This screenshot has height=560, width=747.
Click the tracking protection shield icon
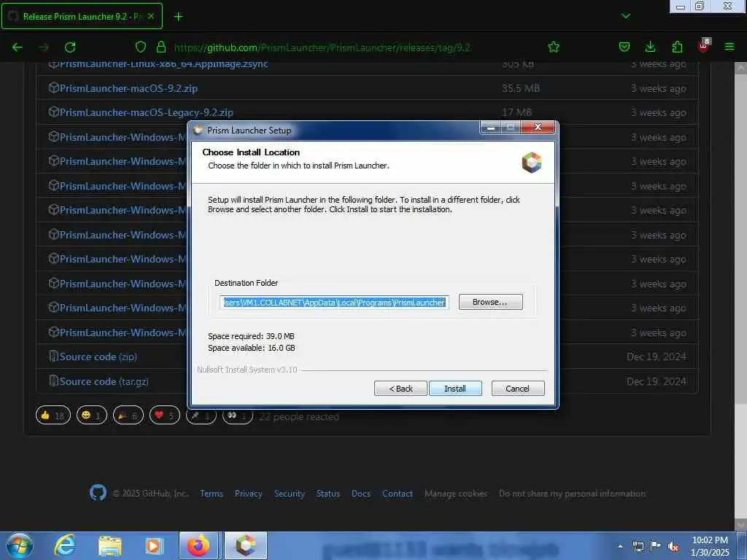(x=141, y=47)
